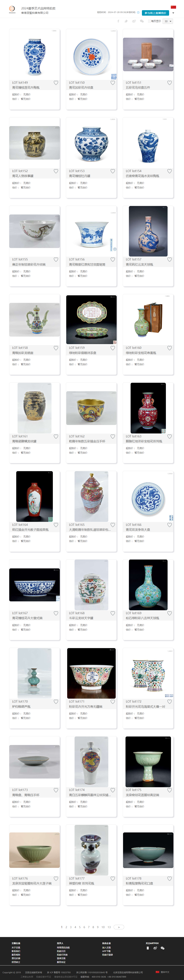Favorite LOT lot149 with heart icon
Image resolution: width=184 pixels, height=980 pixels.
(56, 83)
